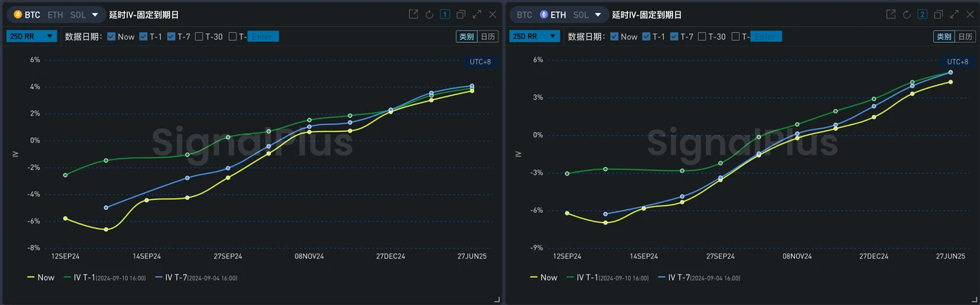
Task: Click 27DEC24 axis label in ETH chart
Action: (x=874, y=257)
